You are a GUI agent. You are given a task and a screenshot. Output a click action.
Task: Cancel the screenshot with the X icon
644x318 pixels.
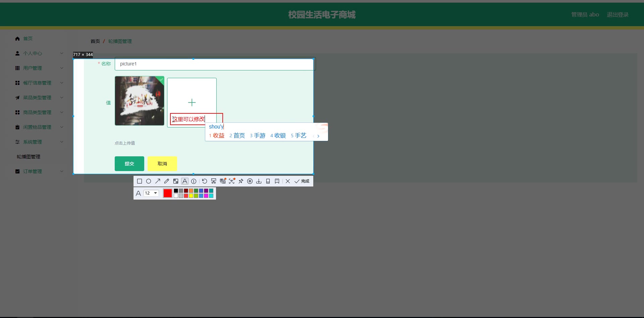point(288,181)
